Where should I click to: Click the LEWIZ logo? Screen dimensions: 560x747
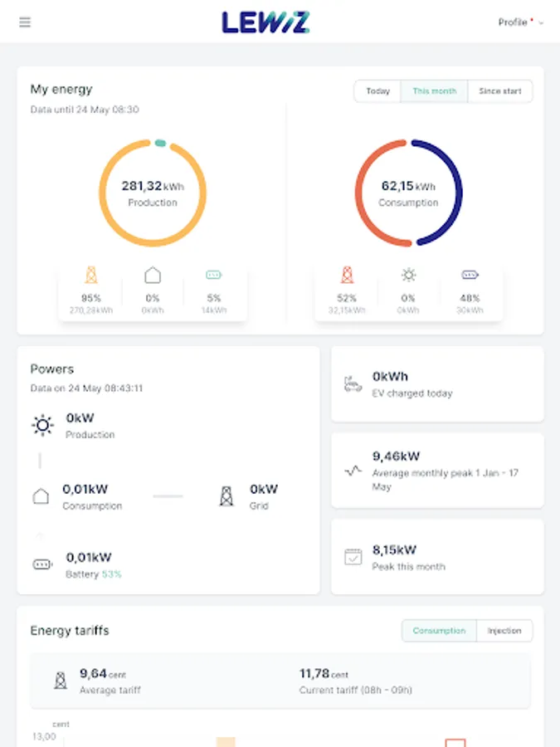[265, 22]
